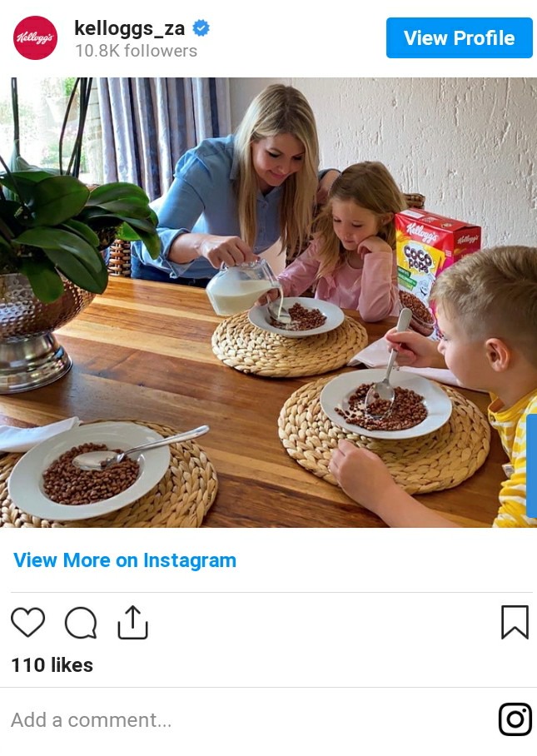This screenshot has width=537, height=756.
Task: Open the kelloggs_za username link
Action: point(129,28)
